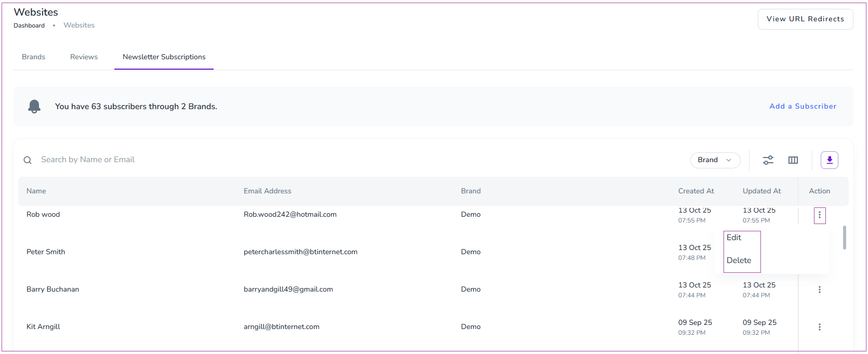Open action menu for Kit Arngill

click(x=819, y=327)
